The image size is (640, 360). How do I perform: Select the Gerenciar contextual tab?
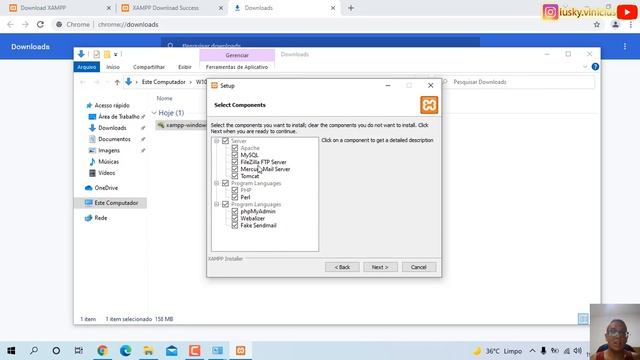tap(237, 55)
